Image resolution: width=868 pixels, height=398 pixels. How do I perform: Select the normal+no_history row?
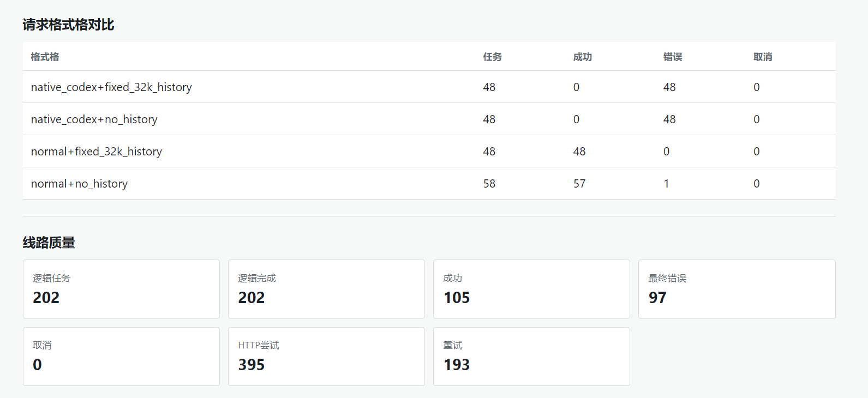[429, 183]
